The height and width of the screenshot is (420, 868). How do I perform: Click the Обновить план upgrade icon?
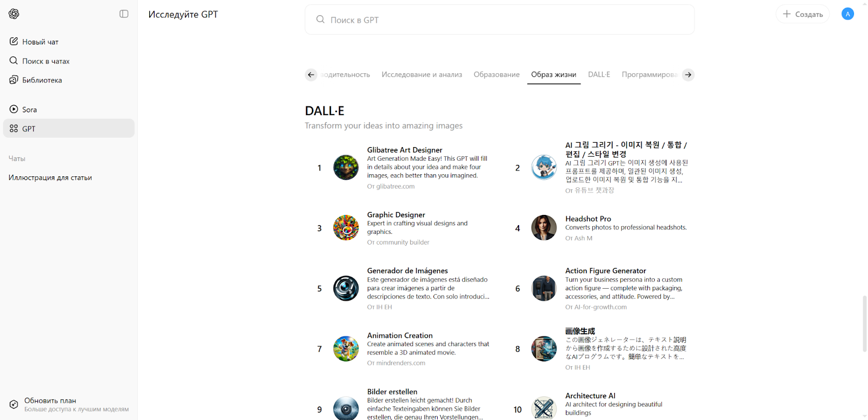[x=14, y=404]
